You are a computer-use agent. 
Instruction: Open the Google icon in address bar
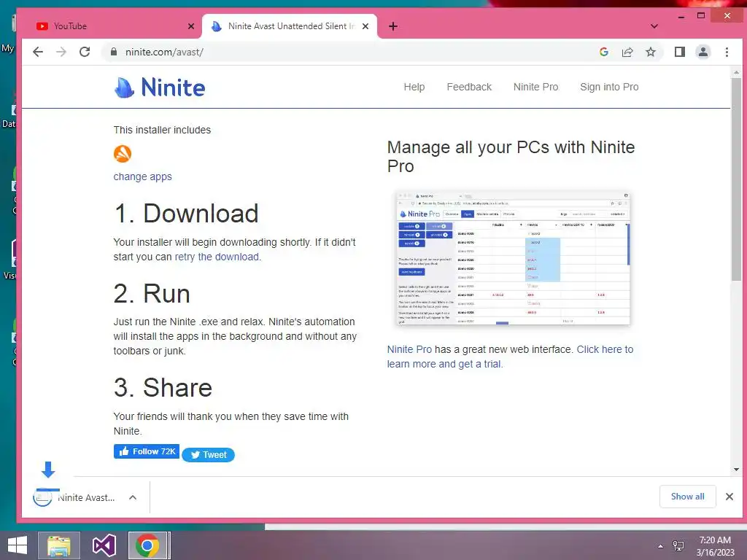pos(604,52)
